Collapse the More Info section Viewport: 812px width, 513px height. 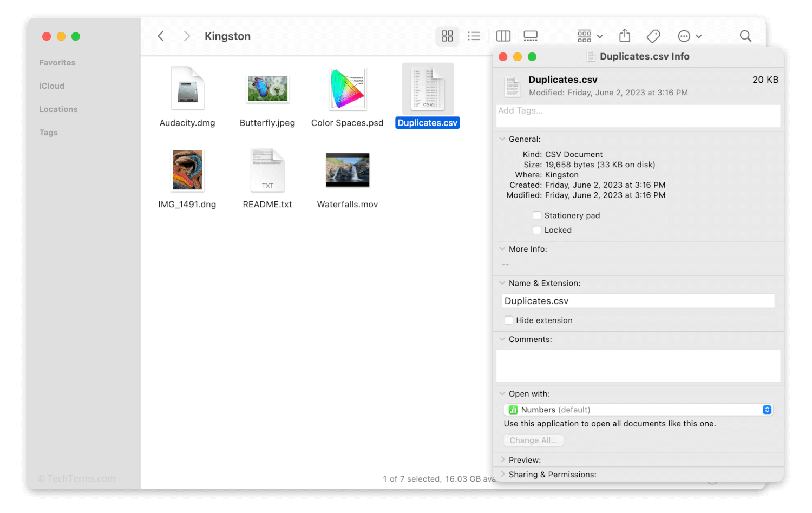point(502,249)
